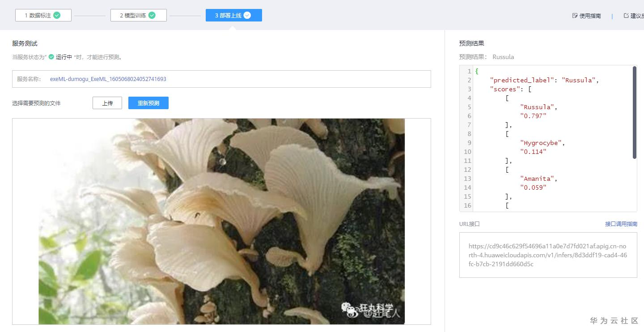Click green check icon on 模型训练 step
Viewport: 644px width, 332px height.
(x=152, y=15)
